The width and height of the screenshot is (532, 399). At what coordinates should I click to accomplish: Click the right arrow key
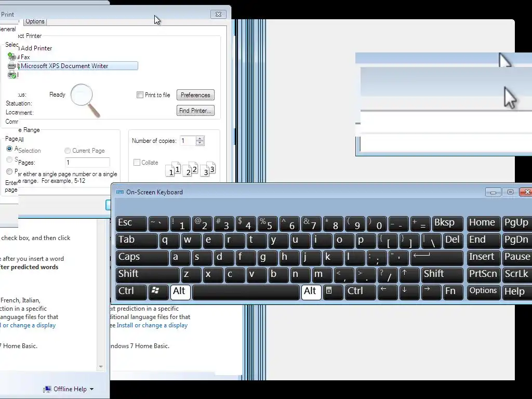click(x=431, y=292)
